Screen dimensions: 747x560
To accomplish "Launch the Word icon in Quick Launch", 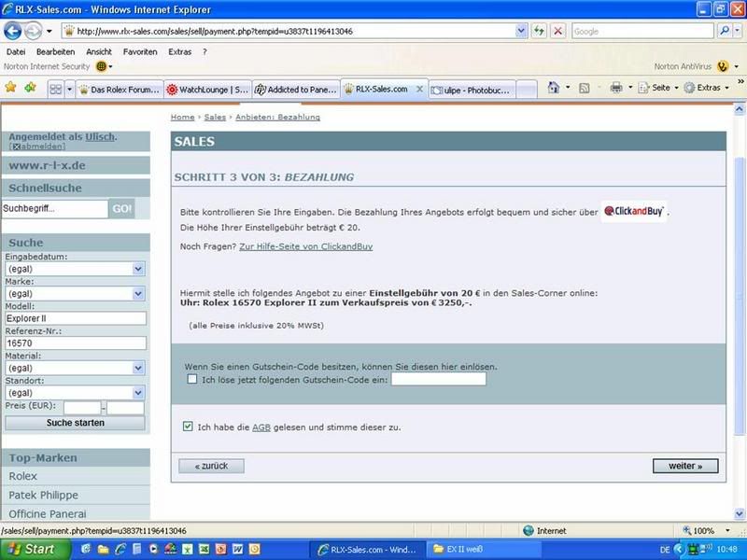I will tap(238, 550).
